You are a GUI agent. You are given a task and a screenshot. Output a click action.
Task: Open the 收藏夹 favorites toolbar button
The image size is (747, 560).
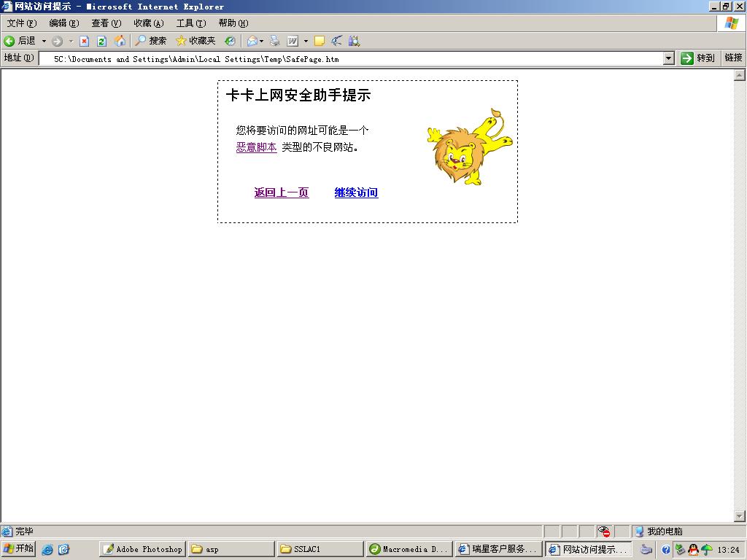click(196, 42)
